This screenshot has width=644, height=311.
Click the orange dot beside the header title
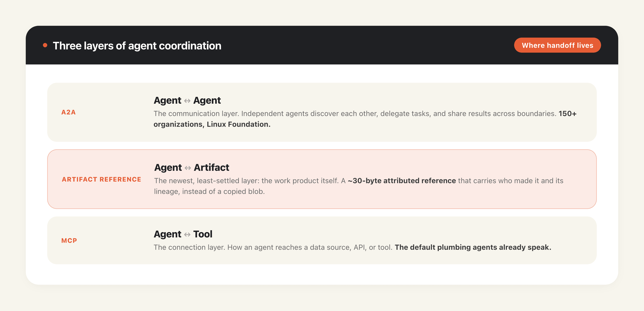pos(45,45)
